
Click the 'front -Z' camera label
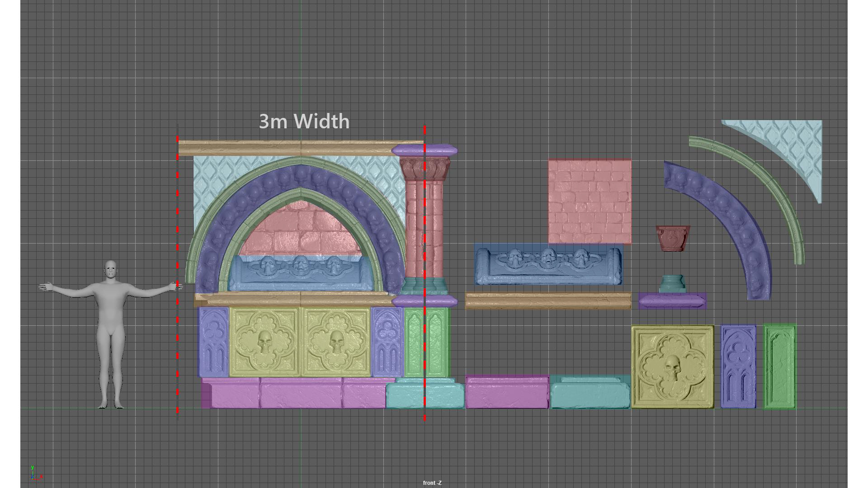432,483
